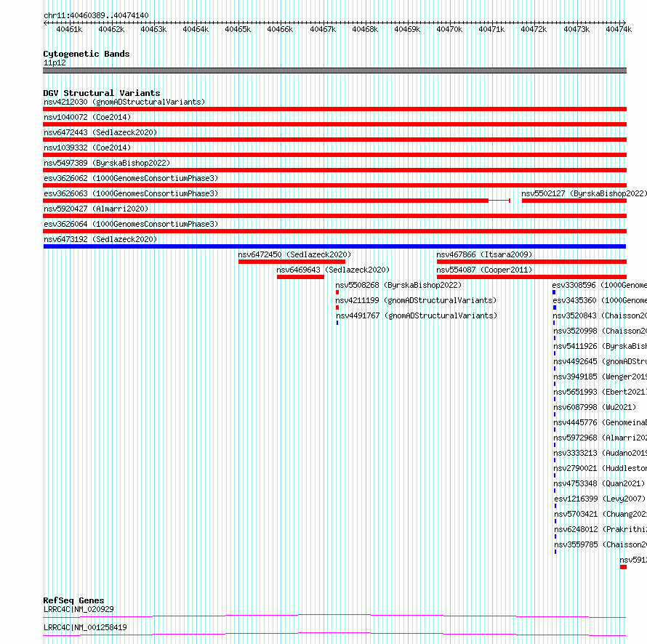Click the nsv4445776 variant label
Viewport: 647px width, 644px height.
point(600,422)
